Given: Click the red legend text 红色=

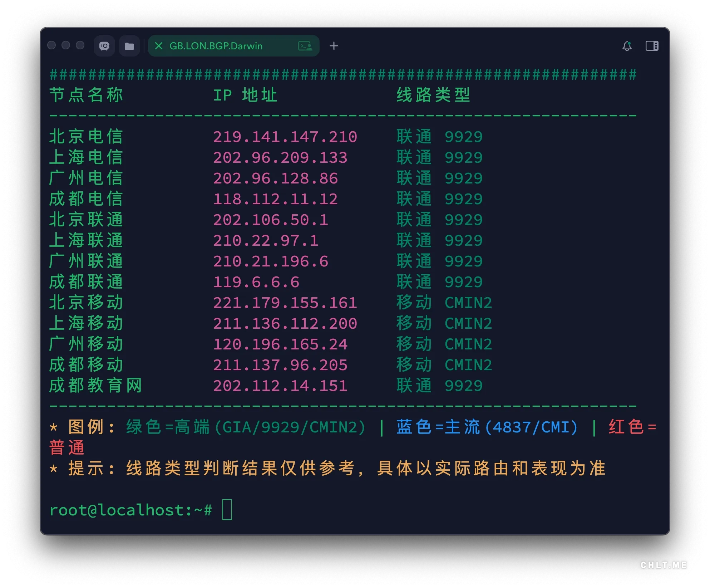Looking at the screenshot, I should pos(632,427).
